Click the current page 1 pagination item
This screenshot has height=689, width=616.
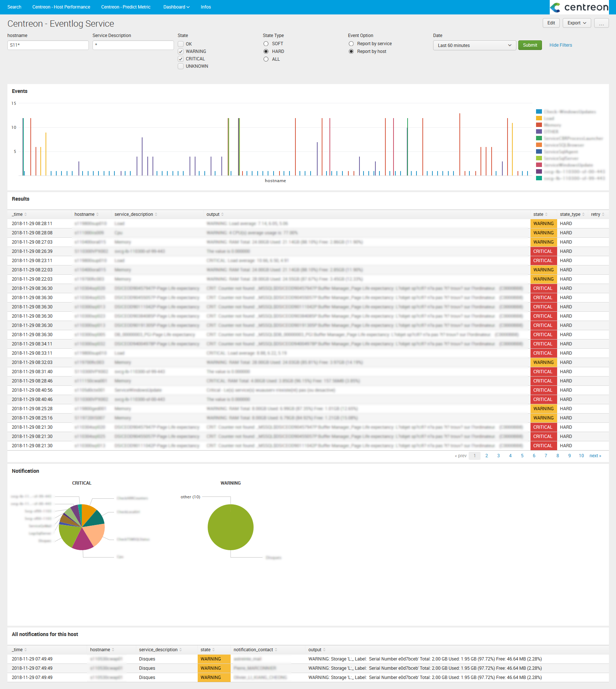[x=475, y=456]
